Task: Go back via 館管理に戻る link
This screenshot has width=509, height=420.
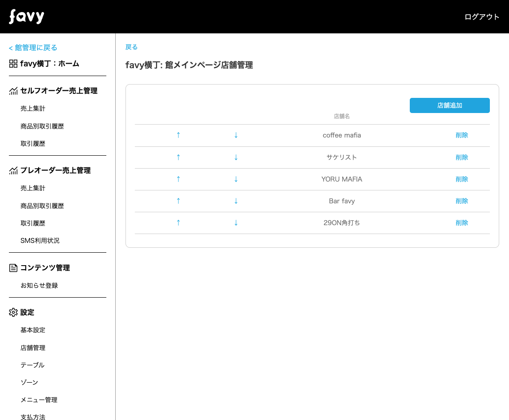Action: (x=33, y=48)
